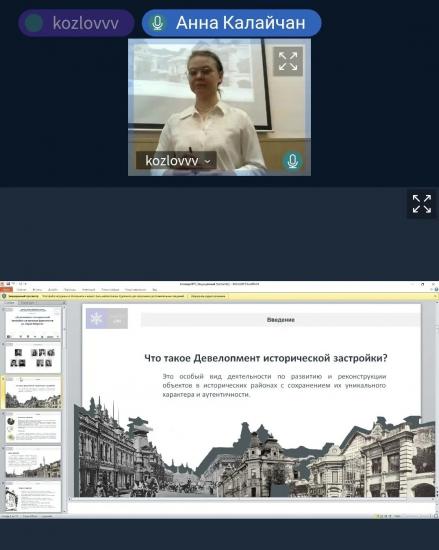Switch to the Вставка ribbon tab
439x550 pixels.
pos(37,290)
